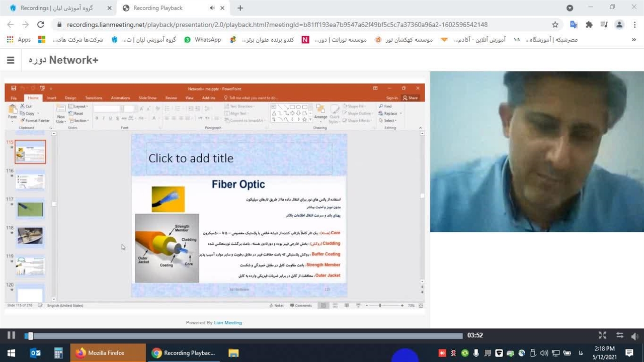644x362 pixels.
Task: Seek in the playback progress bar
Action: (247, 336)
